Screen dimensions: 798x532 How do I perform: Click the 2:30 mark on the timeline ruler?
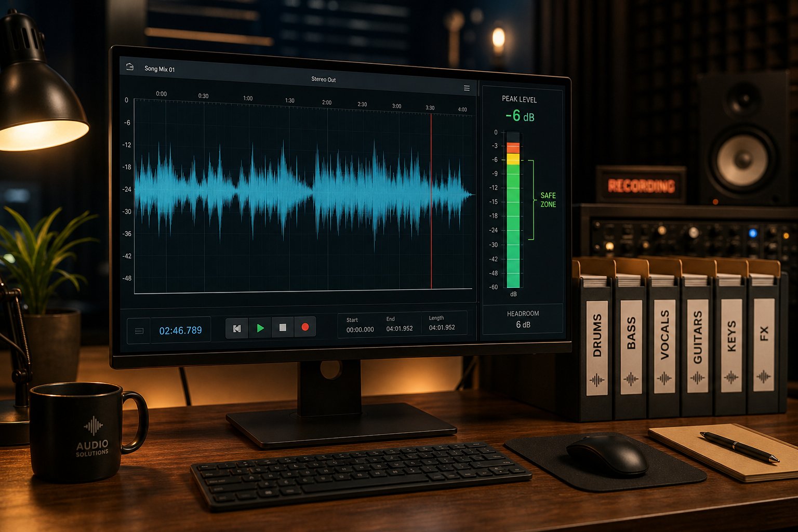pos(362,104)
